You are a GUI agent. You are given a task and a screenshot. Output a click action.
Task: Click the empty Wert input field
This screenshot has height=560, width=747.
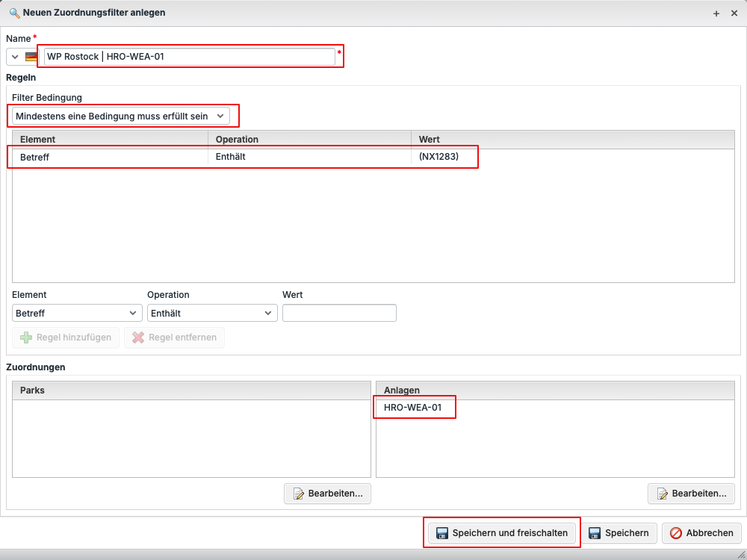339,313
